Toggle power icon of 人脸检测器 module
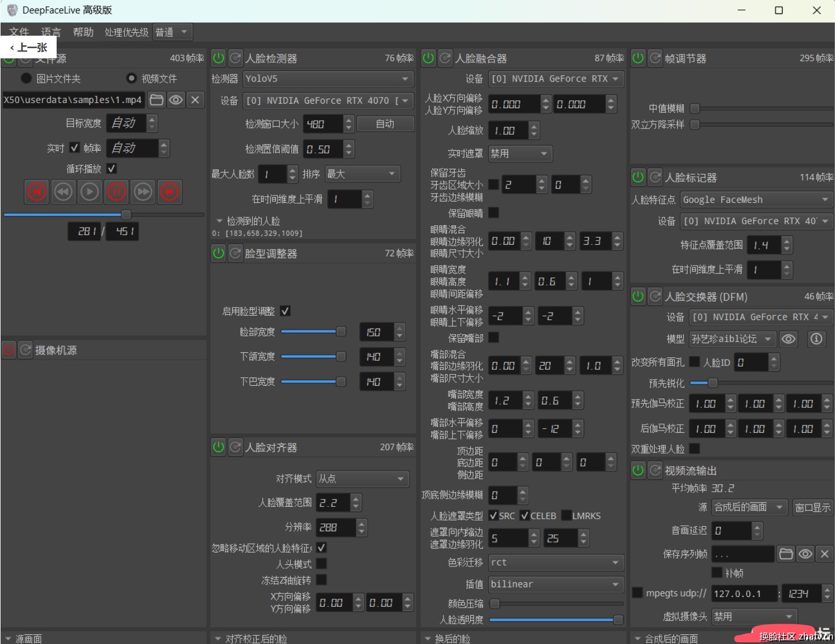 219,58
